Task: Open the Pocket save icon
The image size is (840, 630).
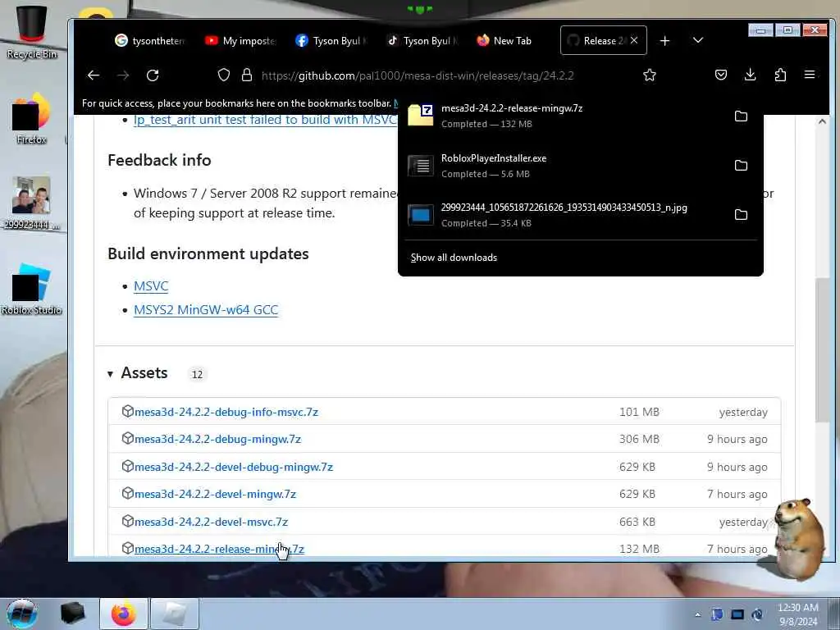Action: pos(721,75)
